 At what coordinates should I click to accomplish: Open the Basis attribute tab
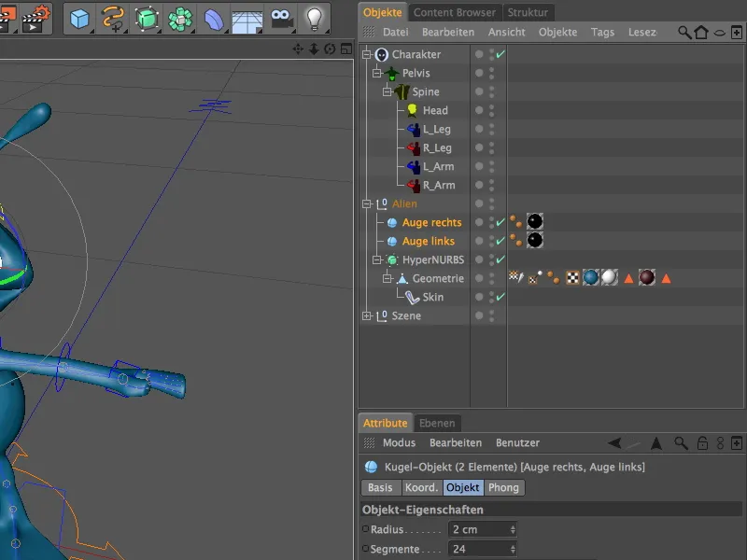pyautogui.click(x=380, y=487)
